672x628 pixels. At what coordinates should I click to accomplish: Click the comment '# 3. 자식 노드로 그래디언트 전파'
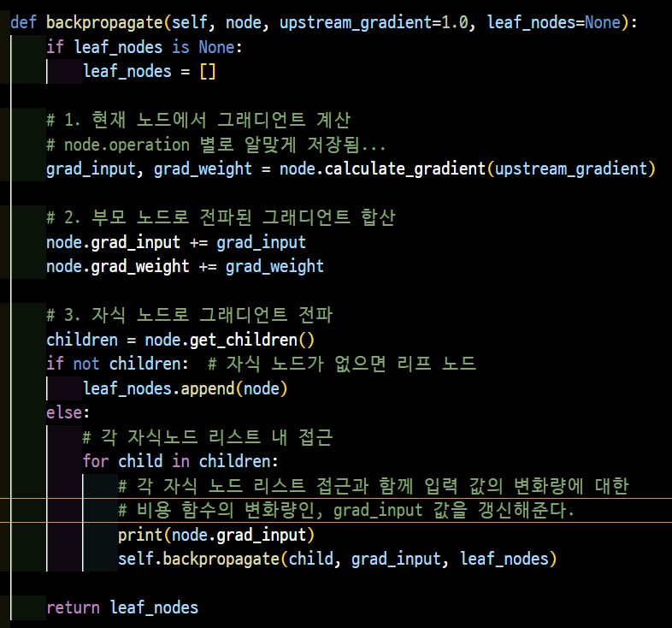[x=190, y=315]
